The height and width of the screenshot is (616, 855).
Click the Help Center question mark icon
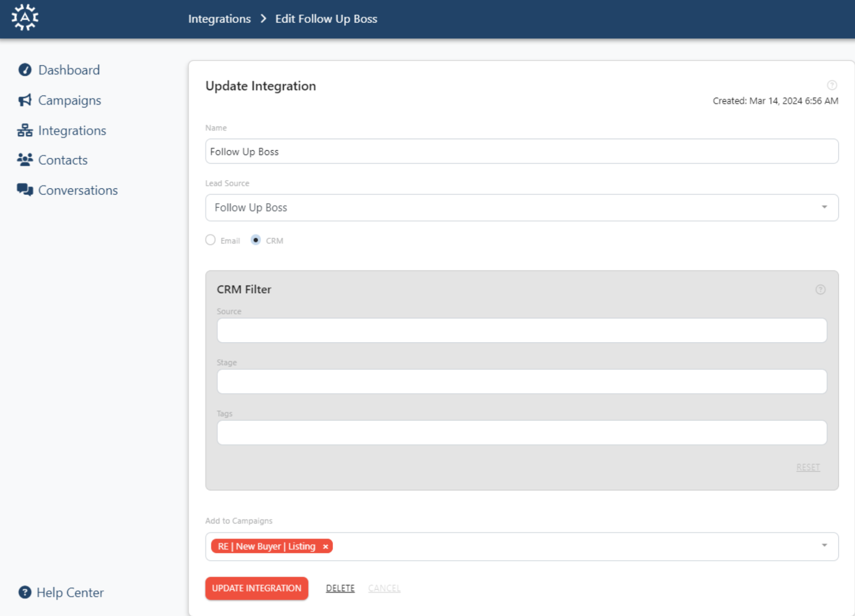[x=25, y=592]
